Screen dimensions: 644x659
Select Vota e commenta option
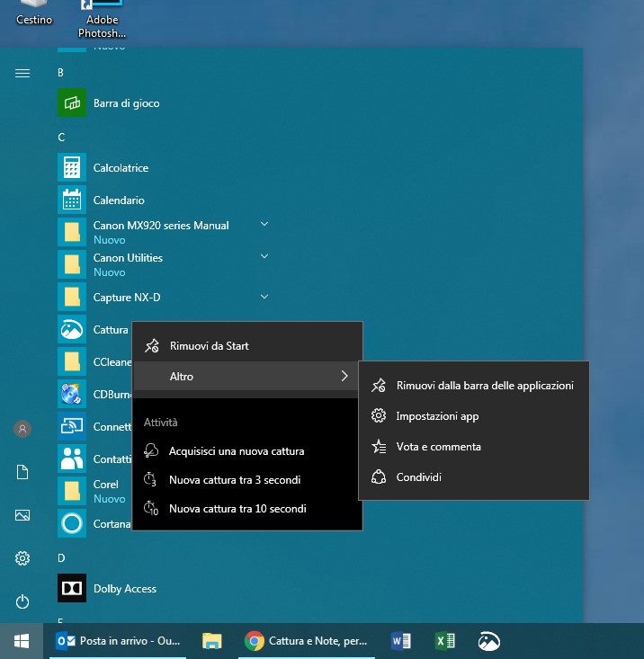click(x=438, y=447)
